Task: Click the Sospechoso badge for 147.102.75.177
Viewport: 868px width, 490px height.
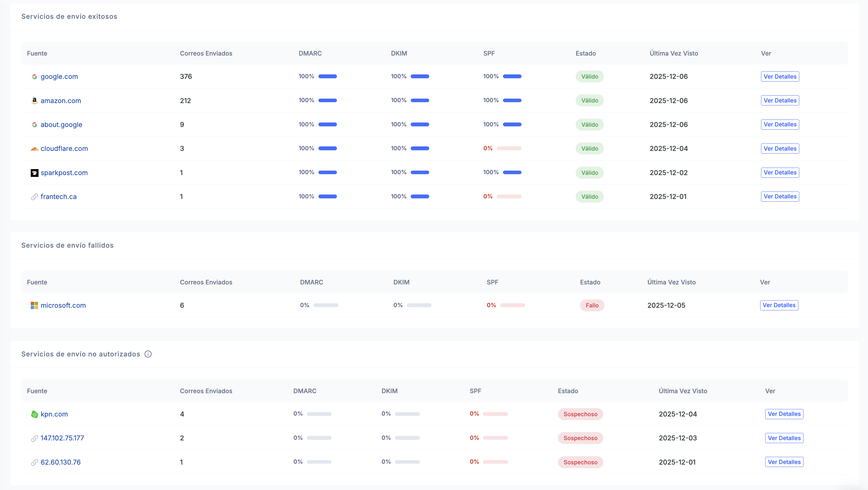Action: coord(580,438)
